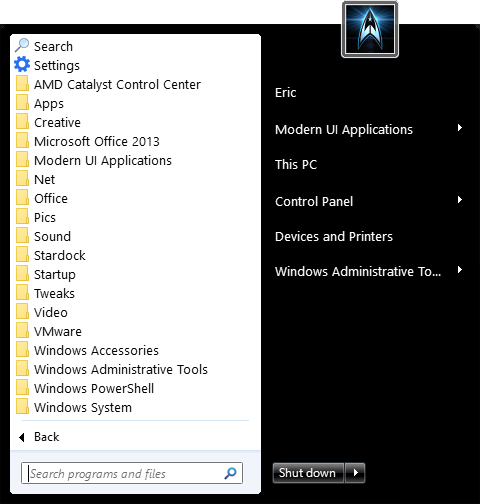This screenshot has width=480, height=504.
Task: Click the Stardock folder icon
Action: (x=22, y=254)
